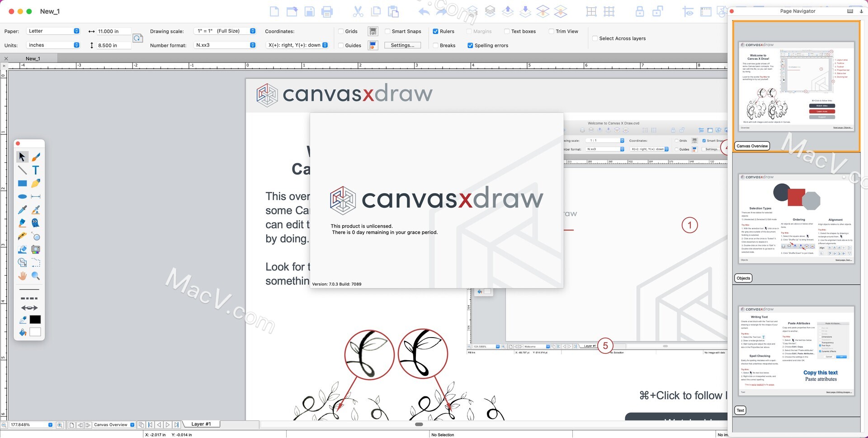Toggle the Trim View checkbox
Screen dimensions: 868x438
(x=551, y=31)
